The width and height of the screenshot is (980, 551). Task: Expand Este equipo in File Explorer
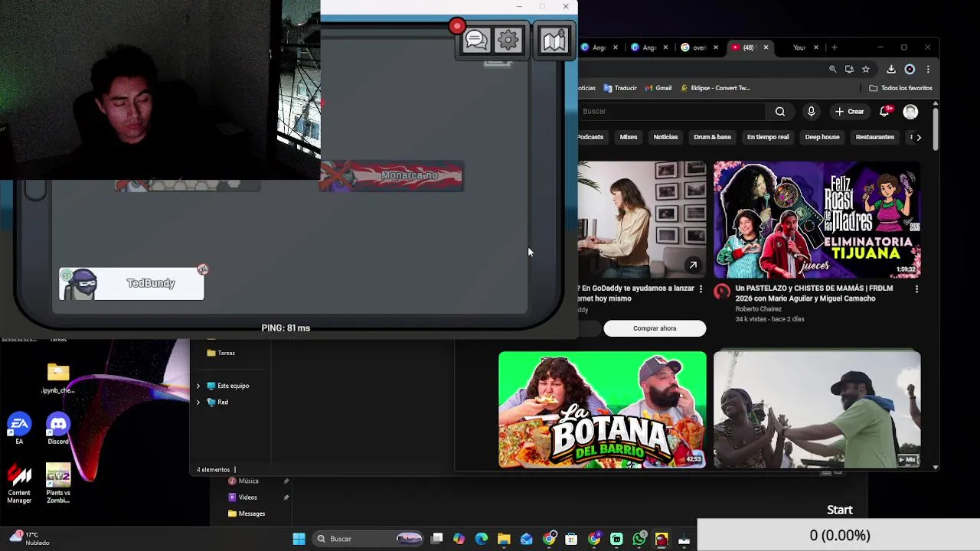(198, 386)
